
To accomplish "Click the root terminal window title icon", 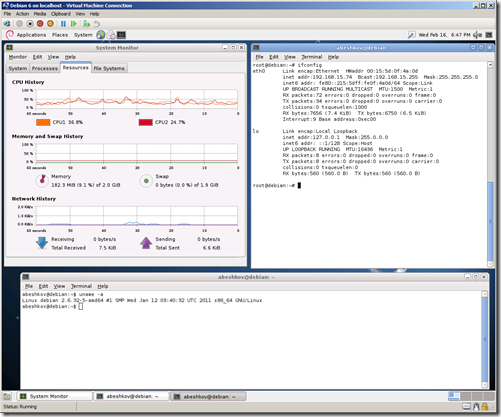I will [x=256, y=48].
